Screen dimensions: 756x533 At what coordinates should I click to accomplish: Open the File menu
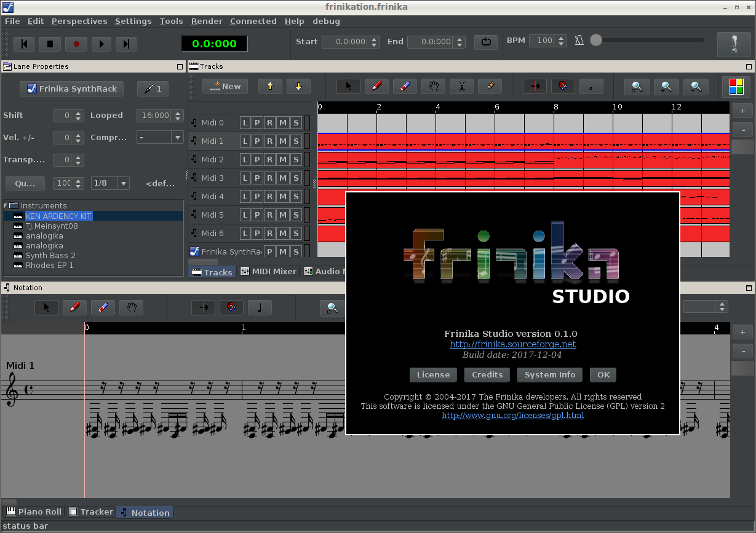coord(12,21)
